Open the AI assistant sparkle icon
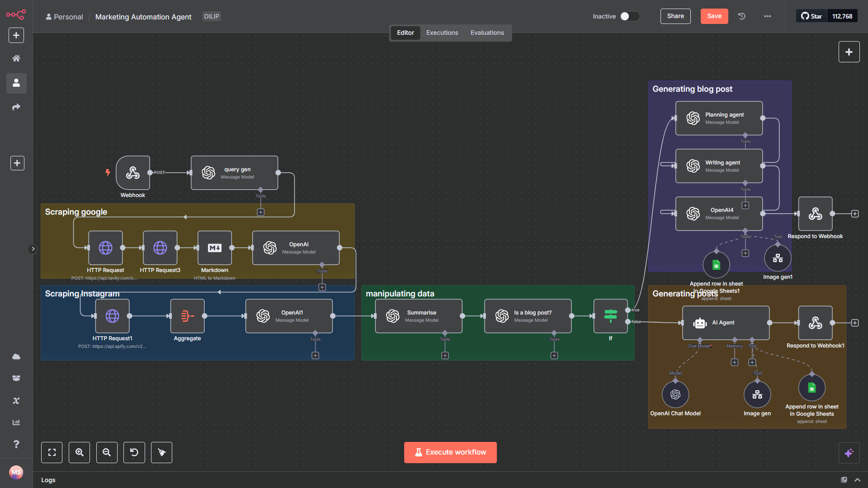 [x=849, y=452]
